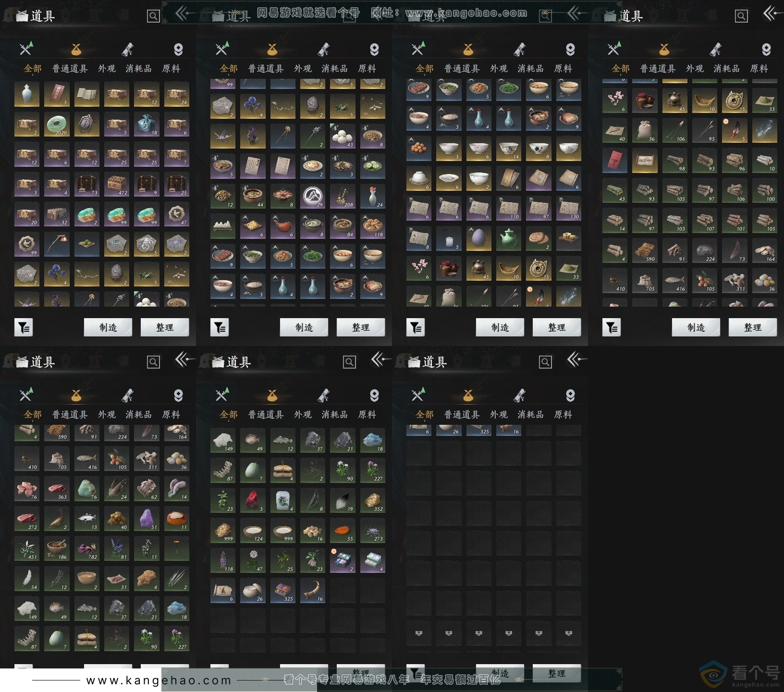The height and width of the screenshot is (692, 784).
Task: Select the red crystal with count 3
Action: coord(253,500)
